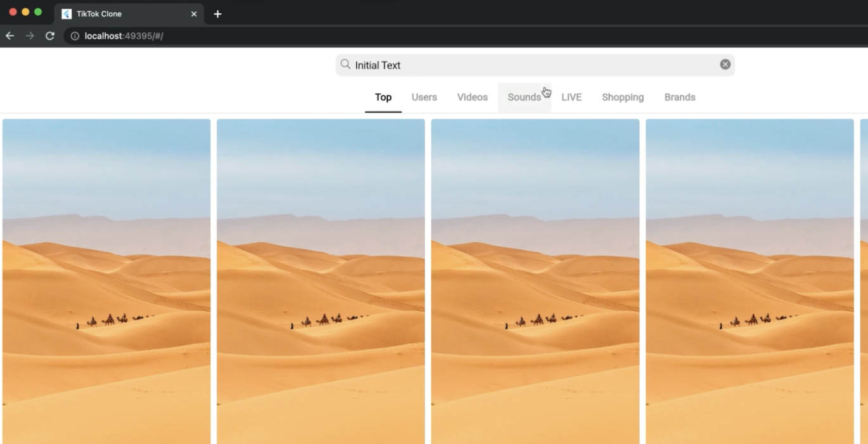Click the browser address bar URL
The width and height of the screenshot is (868, 444).
click(x=124, y=36)
